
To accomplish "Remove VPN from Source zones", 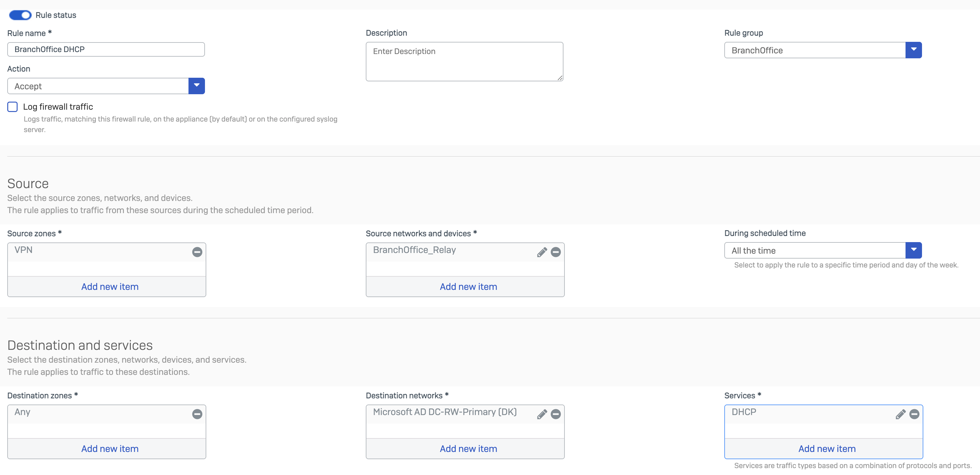I will tap(197, 252).
